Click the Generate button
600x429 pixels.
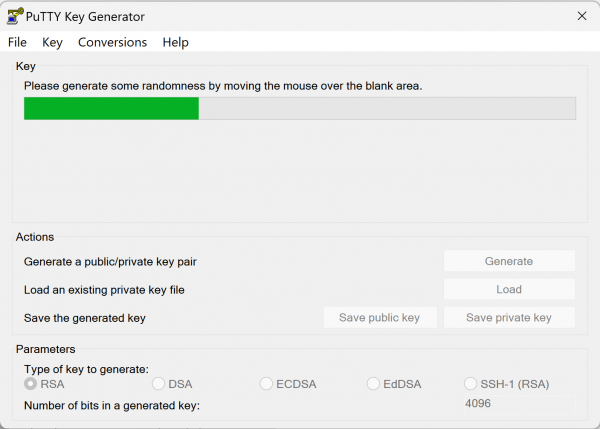[509, 261]
